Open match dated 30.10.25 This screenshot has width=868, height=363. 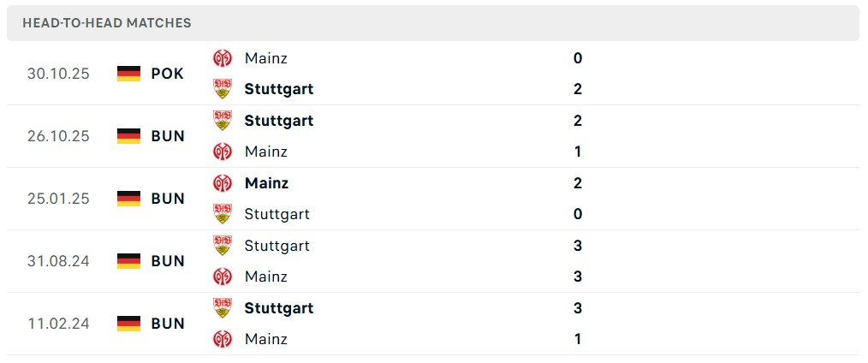click(x=57, y=74)
